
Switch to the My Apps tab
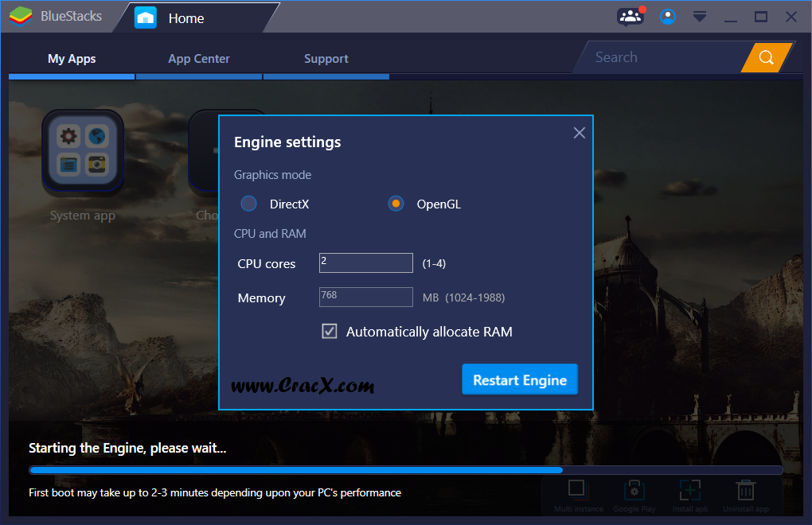(72, 59)
